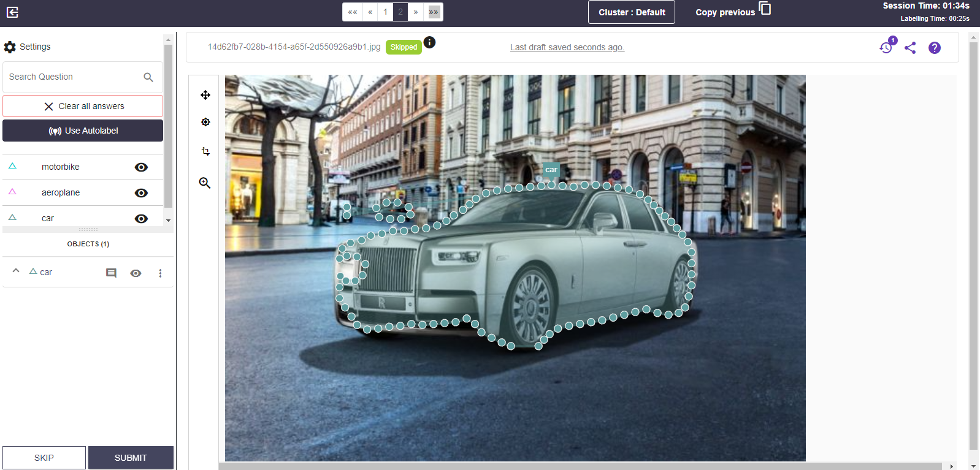
Task: Open the purple help question icon
Action: (934, 48)
